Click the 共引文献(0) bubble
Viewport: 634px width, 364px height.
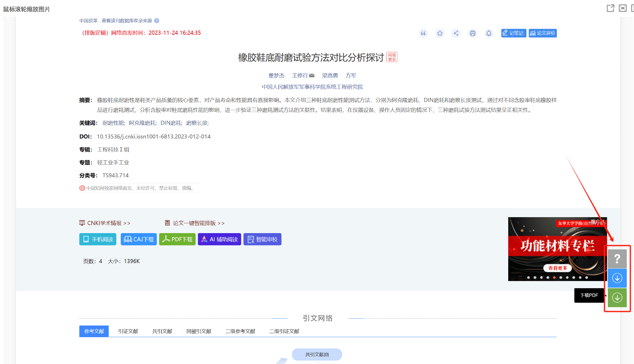point(317,354)
